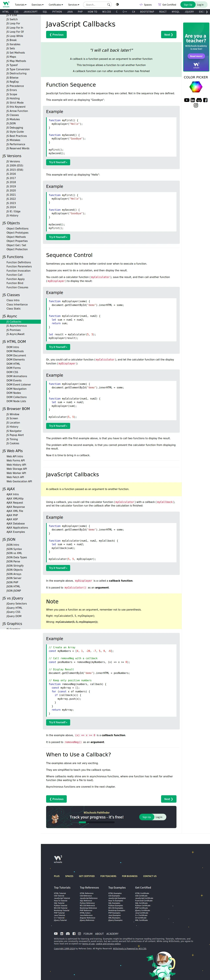Click the Next button below the page title
The height and width of the screenshot is (980, 210).
point(168,35)
